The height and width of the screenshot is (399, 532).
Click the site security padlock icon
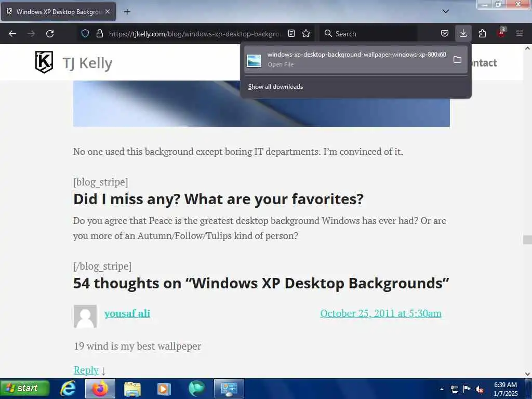click(99, 33)
